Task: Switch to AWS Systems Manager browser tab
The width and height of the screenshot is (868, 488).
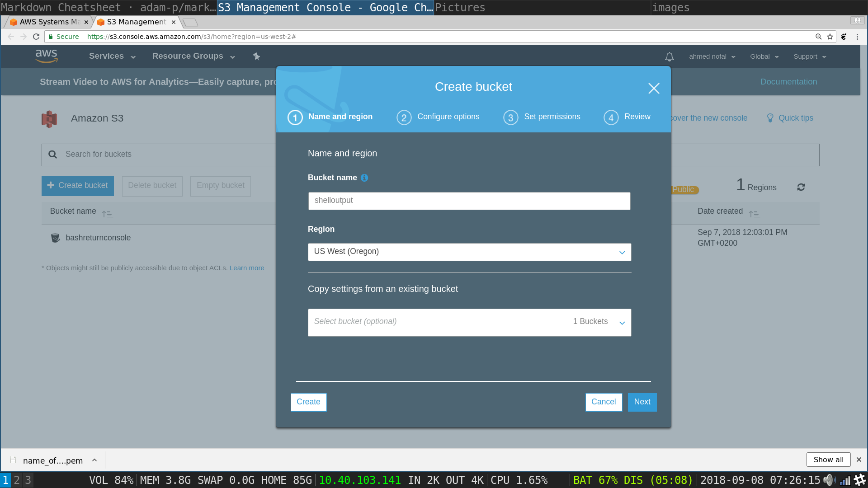Action: tap(46, 22)
